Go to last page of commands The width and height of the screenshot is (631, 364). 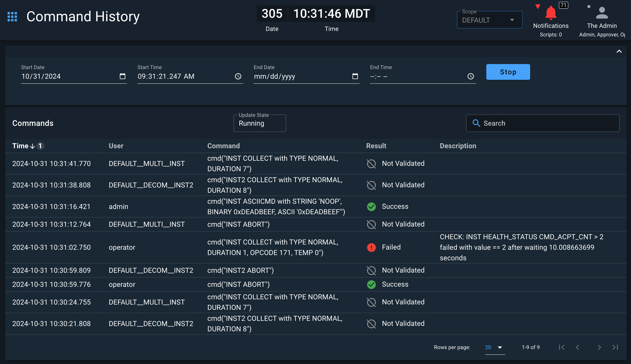pyautogui.click(x=615, y=347)
